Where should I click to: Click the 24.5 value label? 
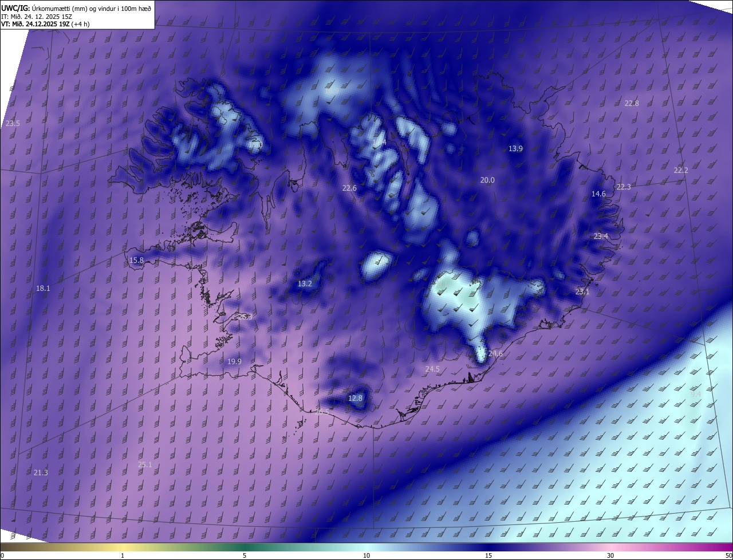click(x=432, y=370)
